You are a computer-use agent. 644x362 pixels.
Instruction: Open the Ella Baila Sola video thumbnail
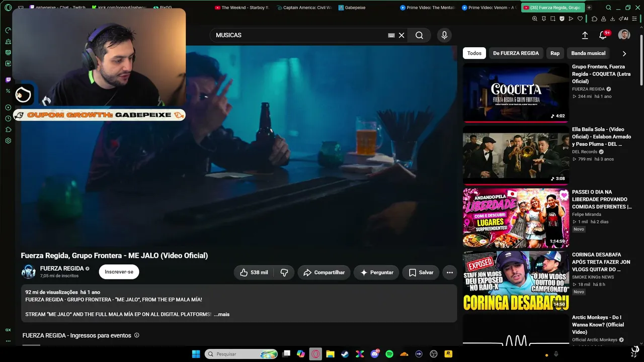516,155
